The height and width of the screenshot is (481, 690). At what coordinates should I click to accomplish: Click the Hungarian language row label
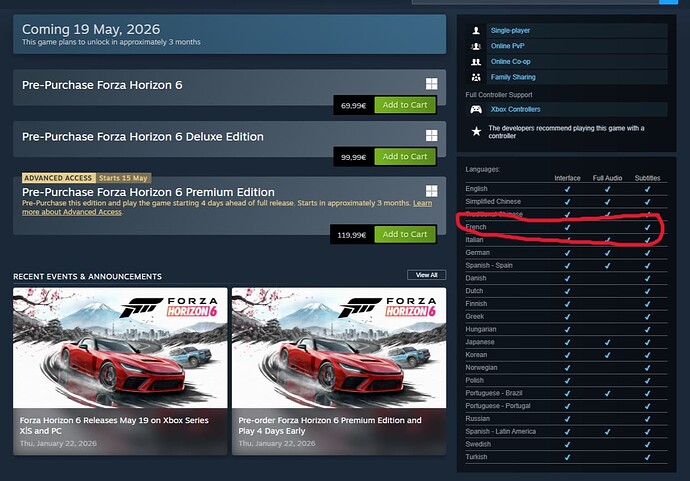(x=481, y=329)
